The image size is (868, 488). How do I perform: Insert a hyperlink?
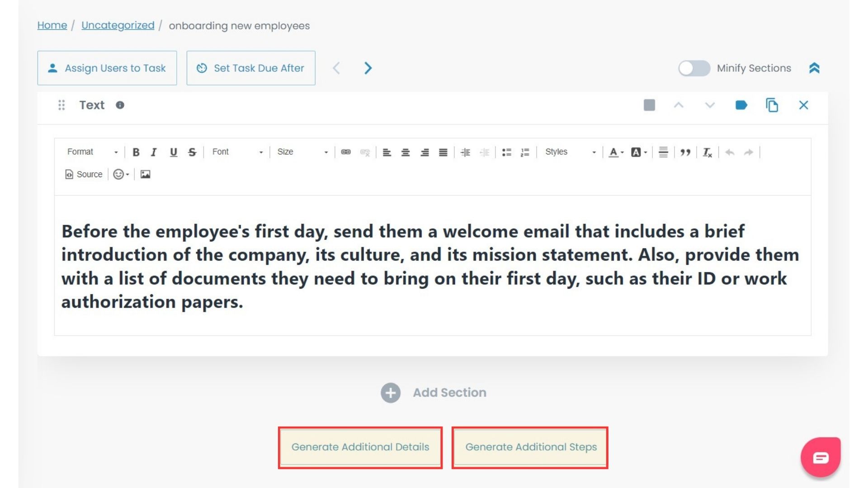coord(347,152)
